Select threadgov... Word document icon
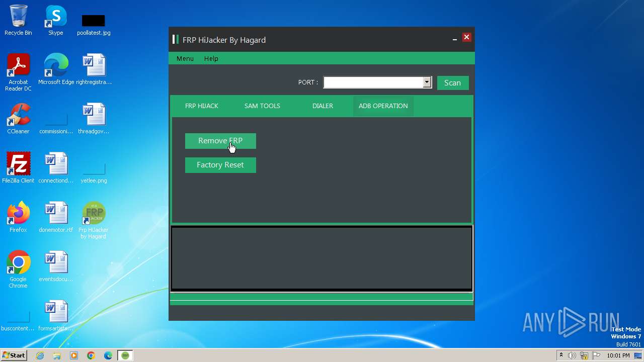This screenshot has height=362, width=644. point(94,119)
